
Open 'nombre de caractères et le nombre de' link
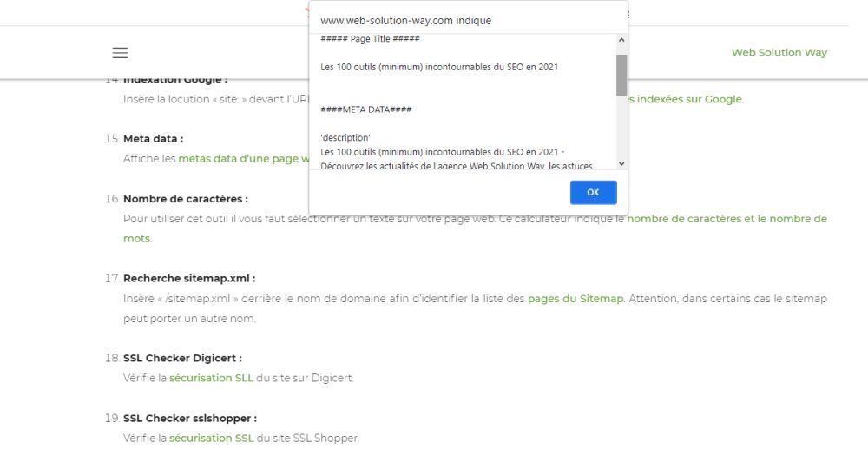pos(727,218)
